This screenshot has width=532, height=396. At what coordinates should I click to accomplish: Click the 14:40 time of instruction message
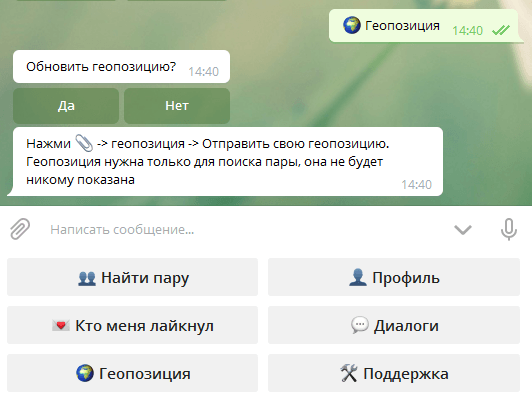click(x=416, y=185)
